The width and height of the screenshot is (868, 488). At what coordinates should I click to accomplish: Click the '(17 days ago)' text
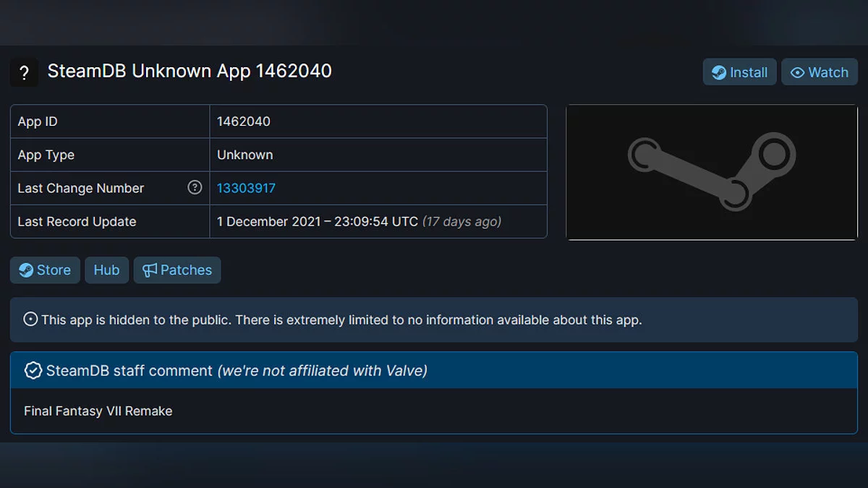(x=461, y=221)
